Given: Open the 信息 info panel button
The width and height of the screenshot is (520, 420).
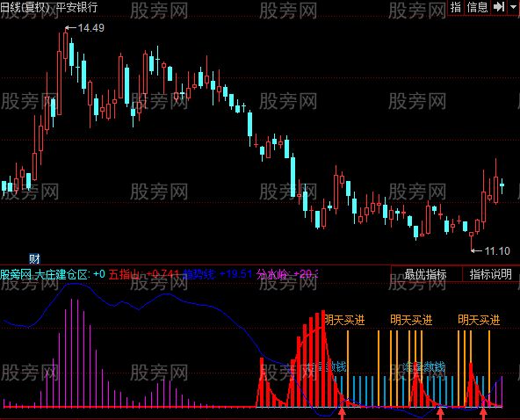Looking at the screenshot, I should [x=477, y=7].
